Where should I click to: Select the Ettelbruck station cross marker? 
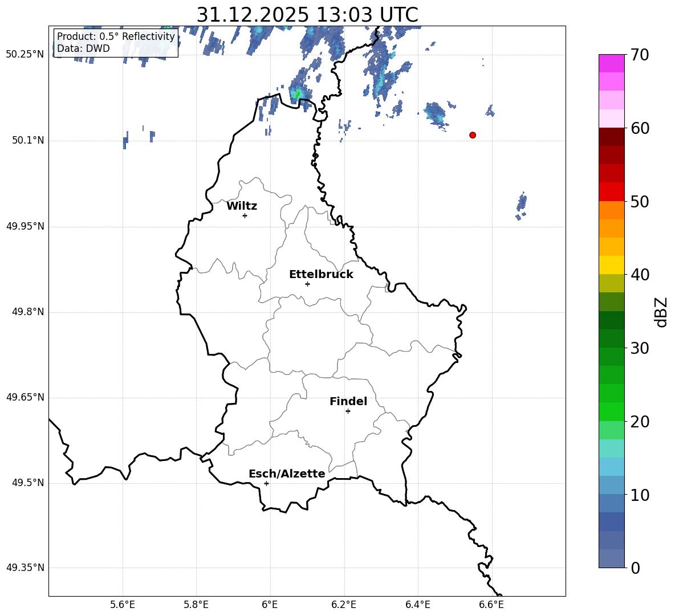tap(307, 284)
